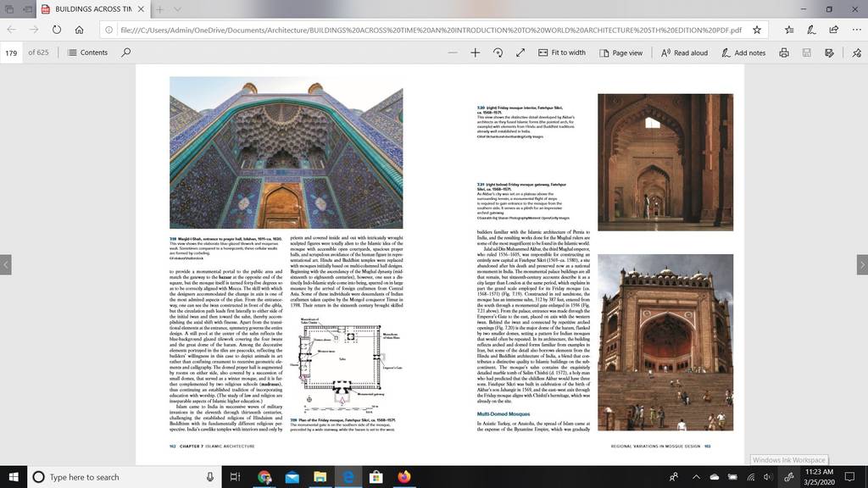This screenshot has height=488, width=868.
Task: Go to next page with right arrow
Action: (x=862, y=264)
